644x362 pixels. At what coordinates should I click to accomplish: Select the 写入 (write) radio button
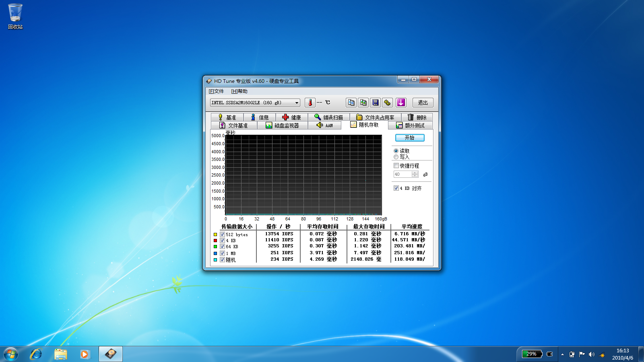tap(396, 157)
